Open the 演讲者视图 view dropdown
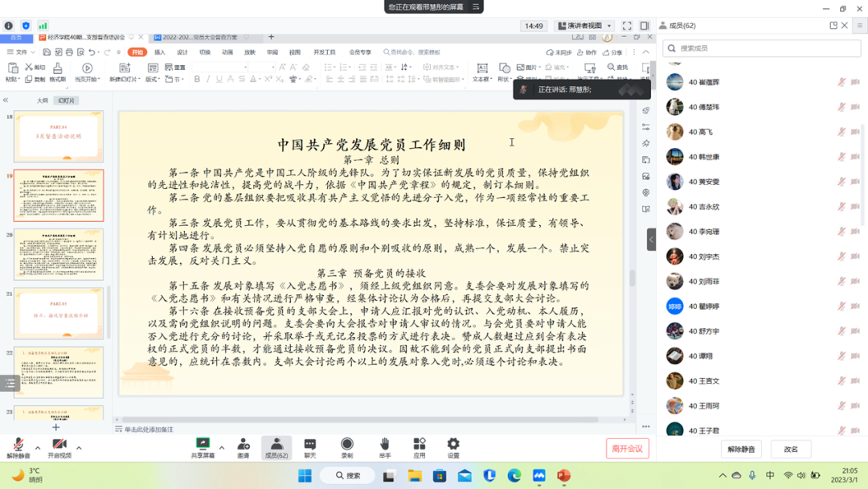This screenshot has height=489, width=868. click(585, 26)
